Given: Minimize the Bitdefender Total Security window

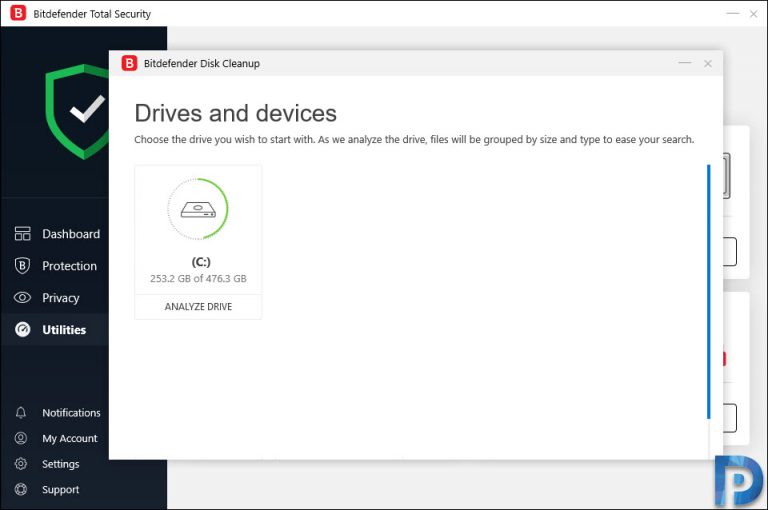Looking at the screenshot, I should click(733, 14).
